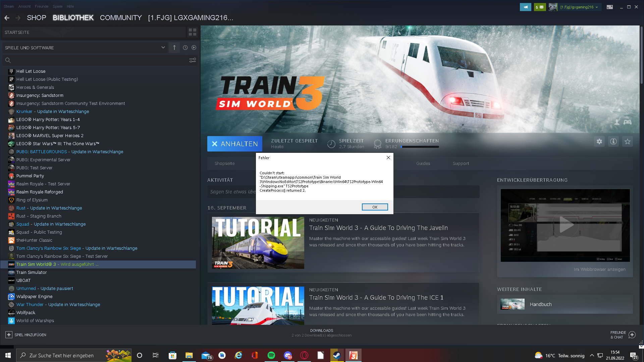
Task: Toggle the collapse-list up arrow button
Action: [174, 48]
